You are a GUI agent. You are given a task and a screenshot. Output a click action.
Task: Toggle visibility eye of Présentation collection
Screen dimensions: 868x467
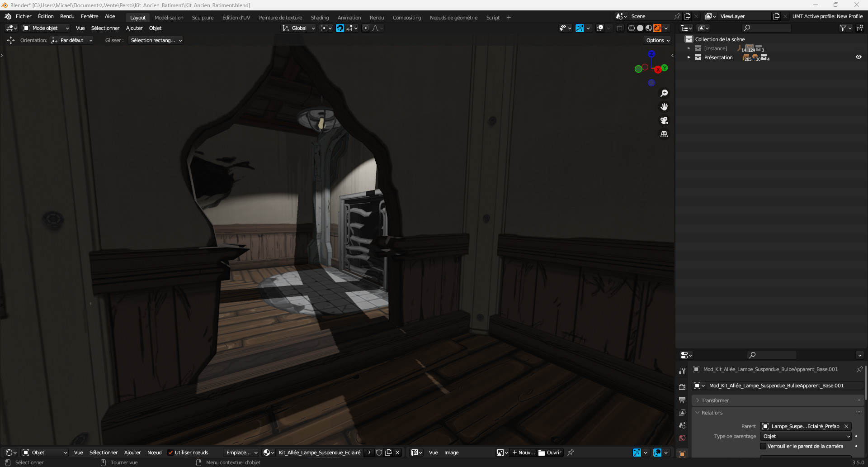[859, 57]
